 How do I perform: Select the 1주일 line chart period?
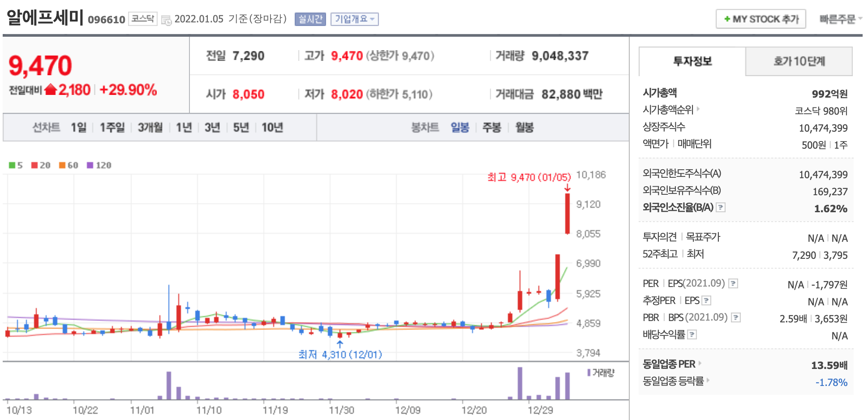point(112,128)
